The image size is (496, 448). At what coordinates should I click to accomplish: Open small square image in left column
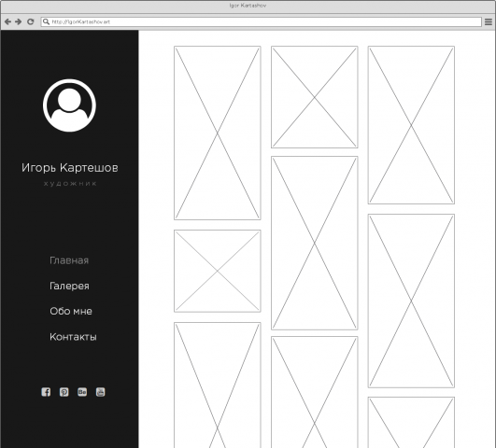click(x=218, y=271)
